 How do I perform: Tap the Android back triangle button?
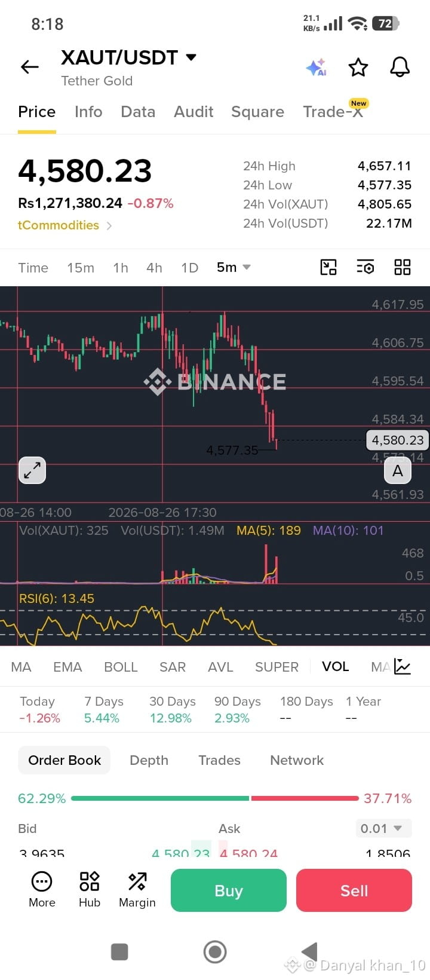(x=309, y=951)
